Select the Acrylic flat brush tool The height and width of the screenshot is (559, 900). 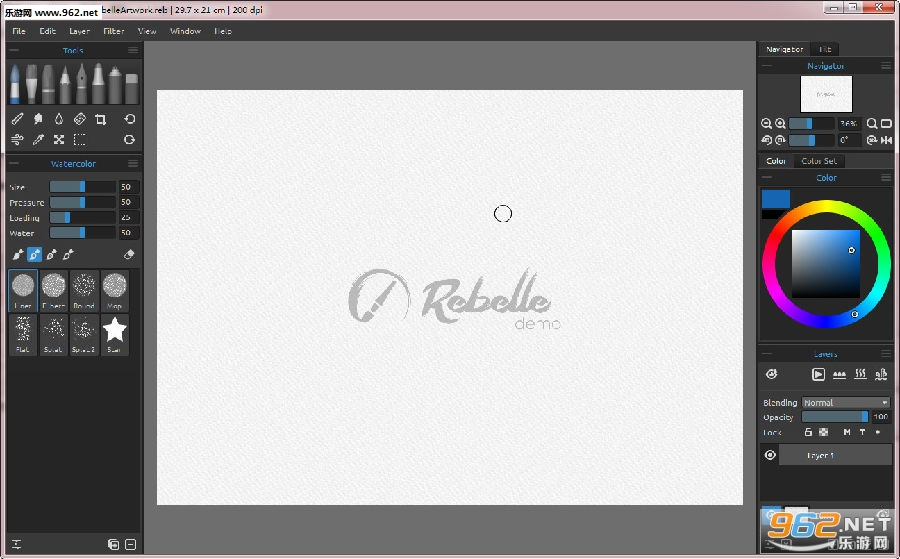pos(32,84)
